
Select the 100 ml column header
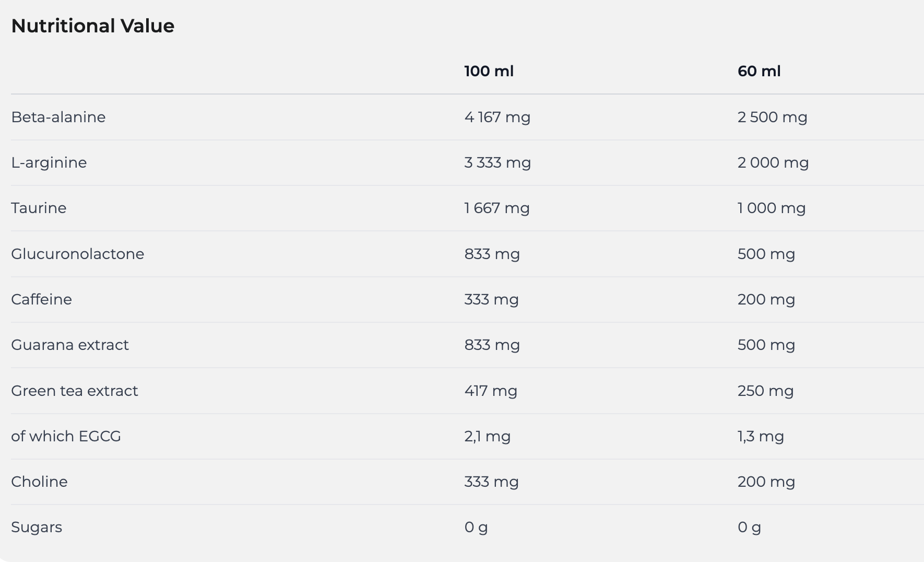click(x=489, y=71)
